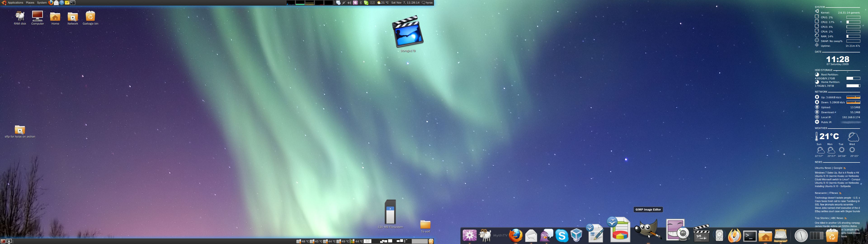868x244 pixels.
Task: Open the Computer desktop icon
Action: [x=37, y=18]
